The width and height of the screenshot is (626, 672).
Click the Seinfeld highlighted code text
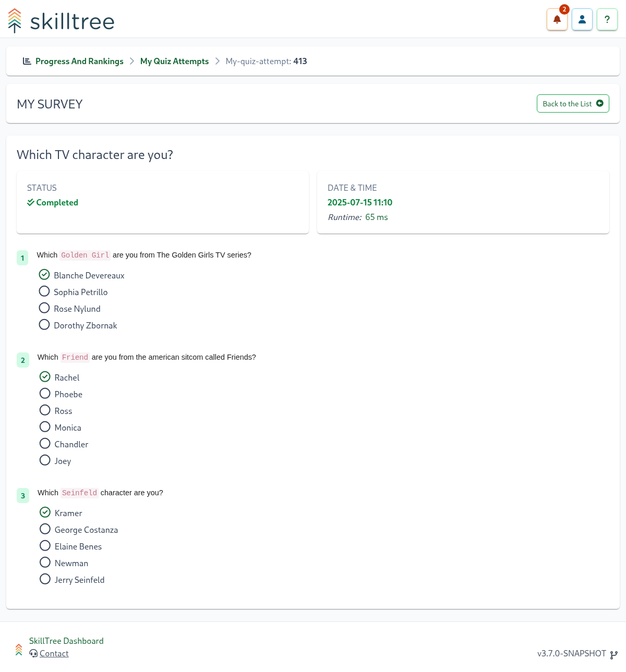(x=79, y=493)
